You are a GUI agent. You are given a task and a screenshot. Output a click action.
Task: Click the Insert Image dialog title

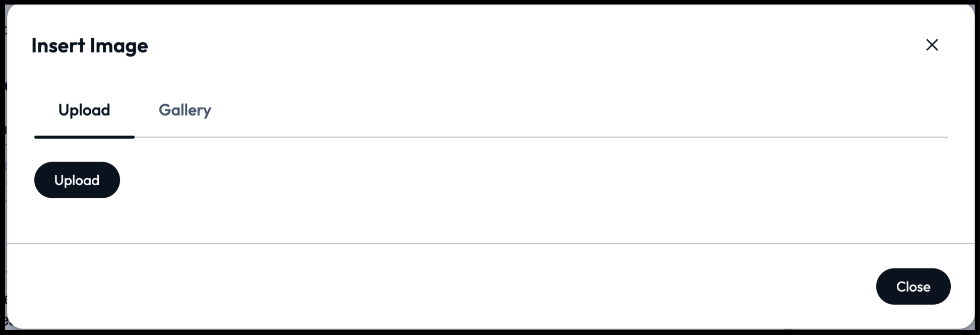coord(90,45)
